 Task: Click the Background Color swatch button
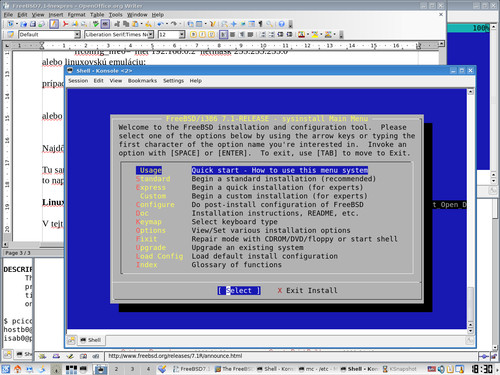pos(328,34)
